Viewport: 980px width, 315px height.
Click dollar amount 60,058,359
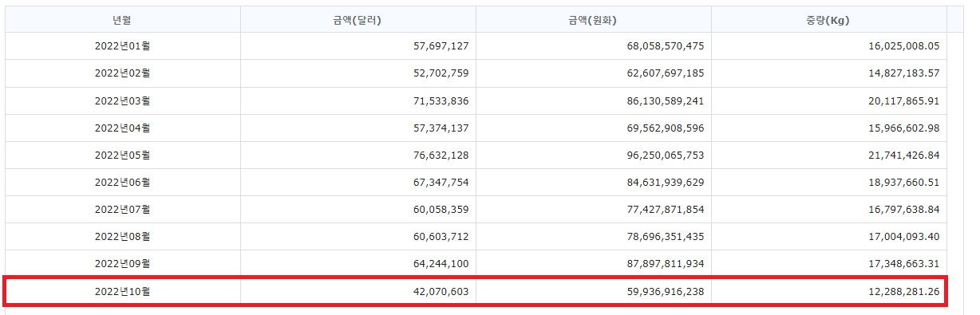[441, 209]
